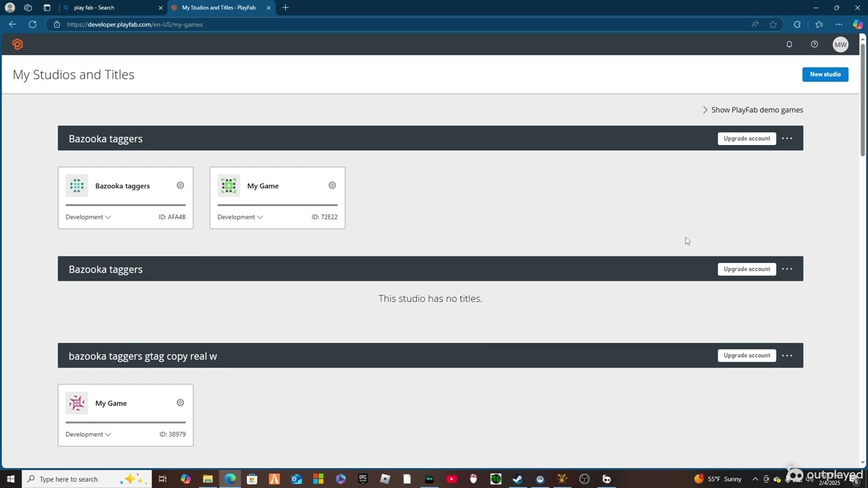
Task: Upgrade account for first Bazooka taggers studio
Action: click(x=747, y=138)
